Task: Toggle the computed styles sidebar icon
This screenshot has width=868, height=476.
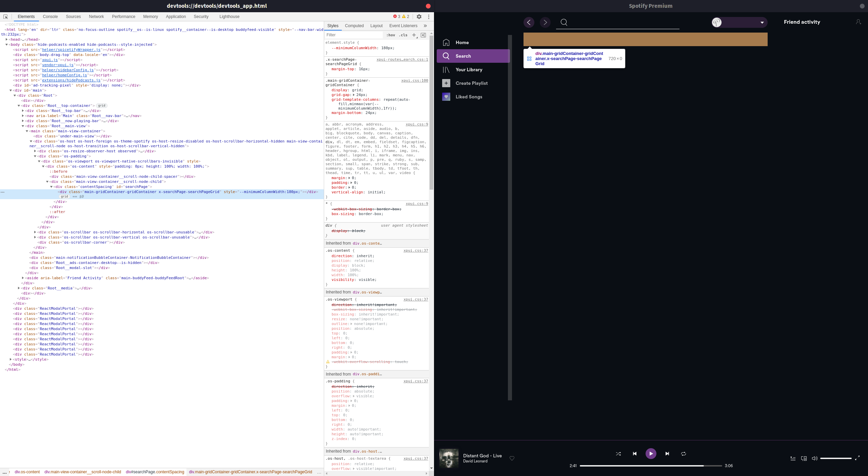Action: (423, 35)
